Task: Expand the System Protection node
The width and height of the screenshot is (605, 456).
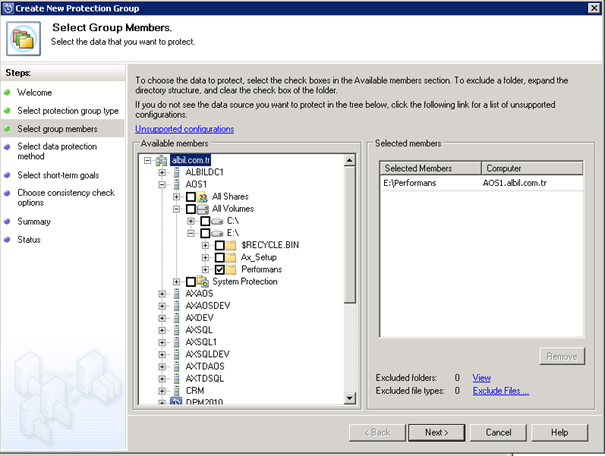Action: (176, 282)
